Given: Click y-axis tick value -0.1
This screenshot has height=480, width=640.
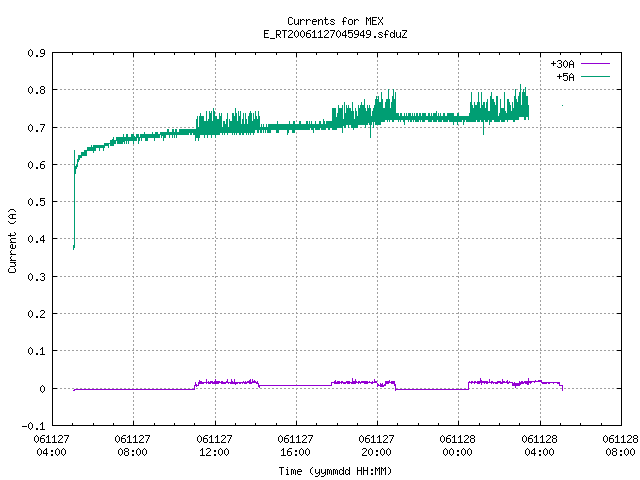Looking at the screenshot, I should [x=33, y=426].
